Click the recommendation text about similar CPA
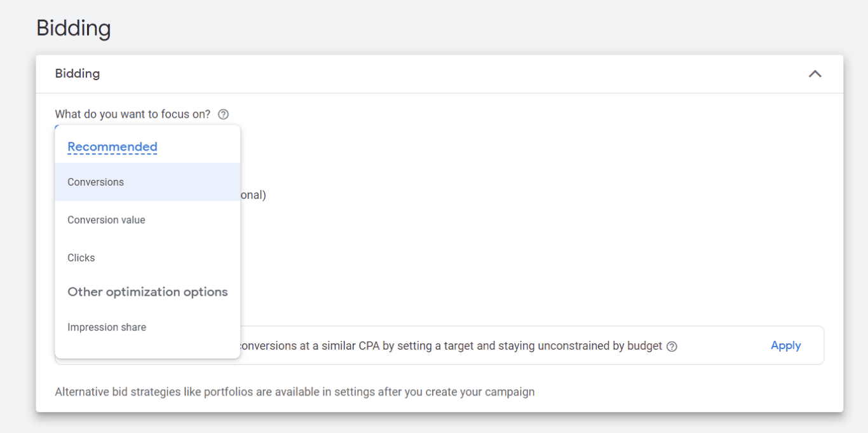 click(x=451, y=346)
